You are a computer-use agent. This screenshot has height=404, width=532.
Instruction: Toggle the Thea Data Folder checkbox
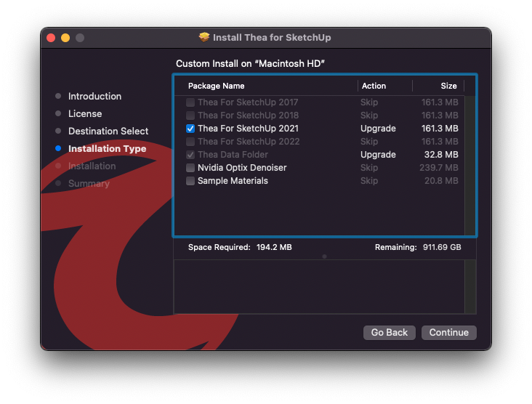[x=190, y=155]
